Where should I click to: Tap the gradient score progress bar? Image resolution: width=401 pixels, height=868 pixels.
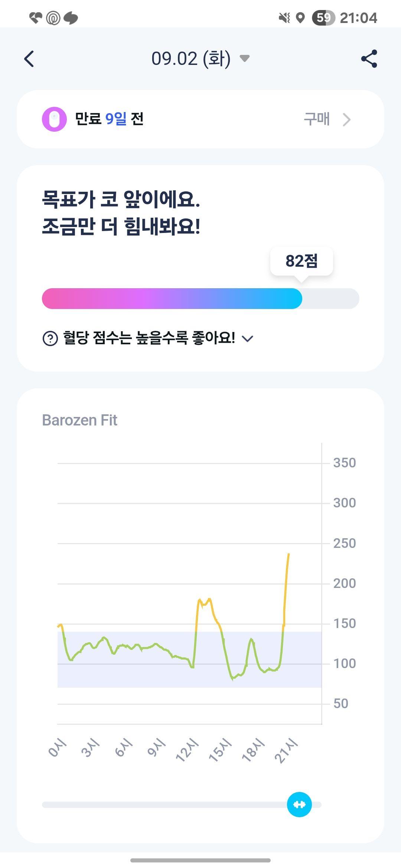[200, 299]
